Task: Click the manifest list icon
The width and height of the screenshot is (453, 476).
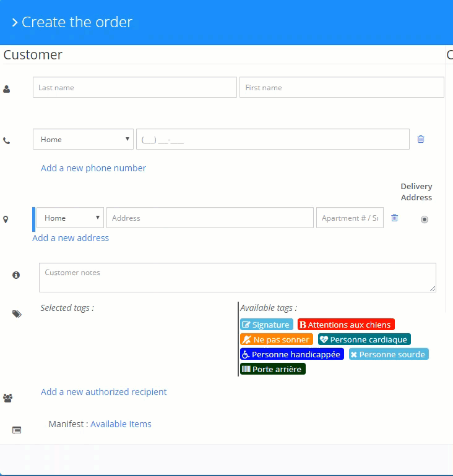Action: click(x=17, y=430)
